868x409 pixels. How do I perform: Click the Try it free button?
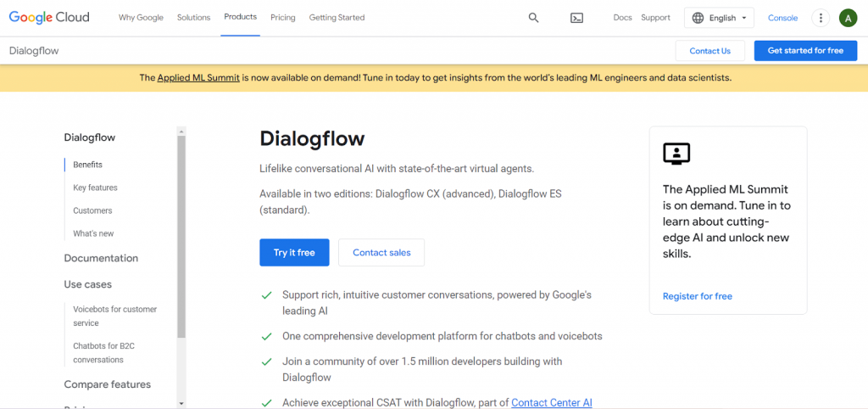coord(294,253)
